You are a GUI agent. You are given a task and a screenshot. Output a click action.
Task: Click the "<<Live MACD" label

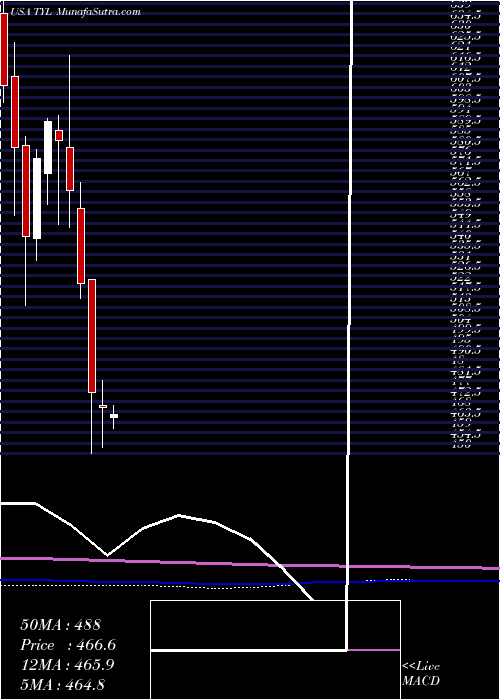point(421,673)
